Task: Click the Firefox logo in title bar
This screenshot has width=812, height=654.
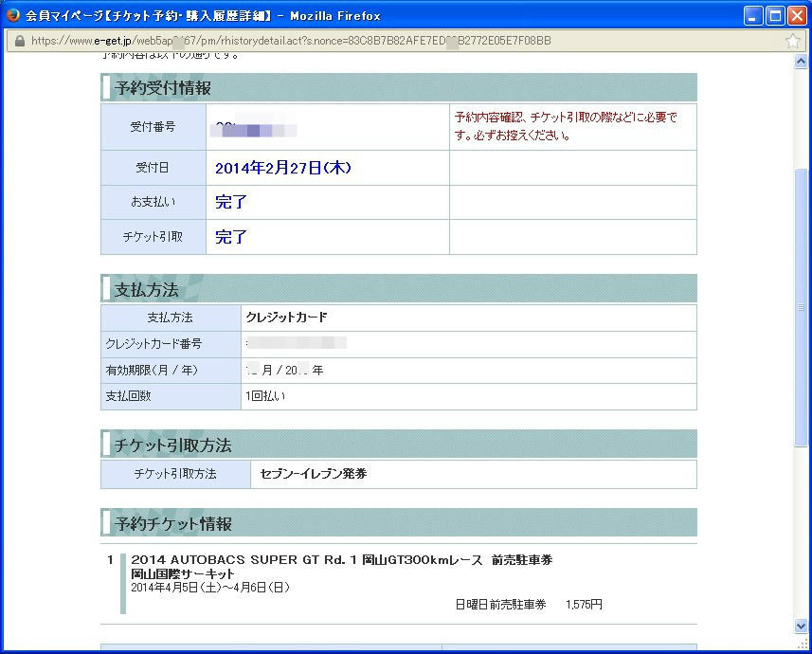Action: pyautogui.click(x=12, y=15)
